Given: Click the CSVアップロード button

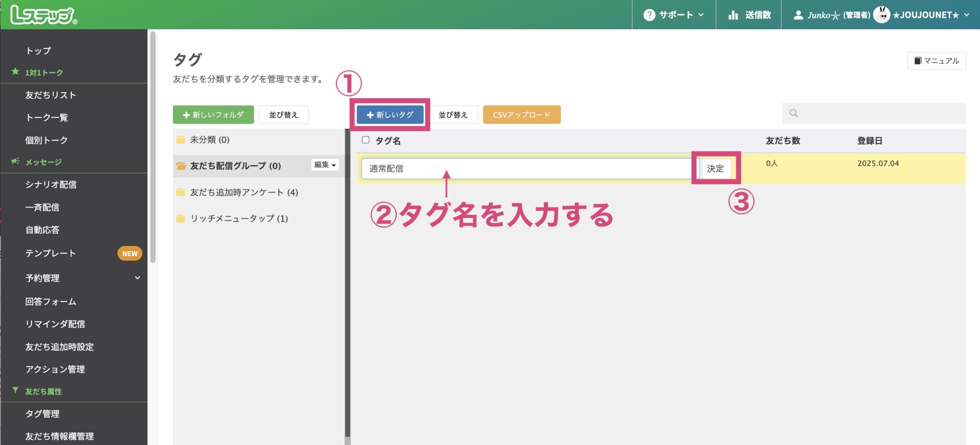Looking at the screenshot, I should tap(522, 114).
